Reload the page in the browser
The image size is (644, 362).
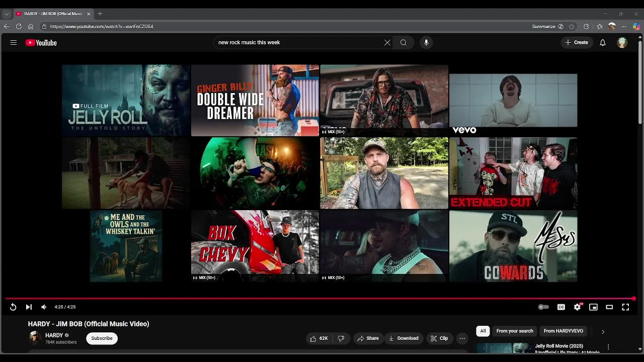coord(19,27)
